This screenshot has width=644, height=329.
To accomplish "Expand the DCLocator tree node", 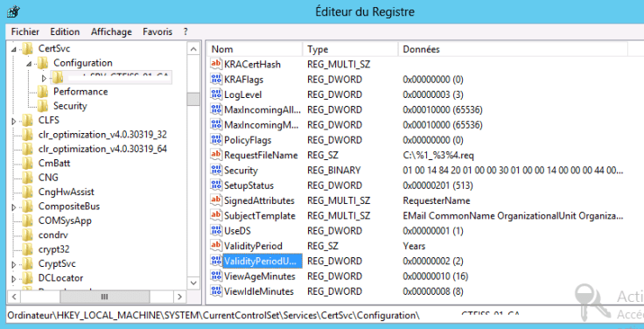I will [x=14, y=278].
